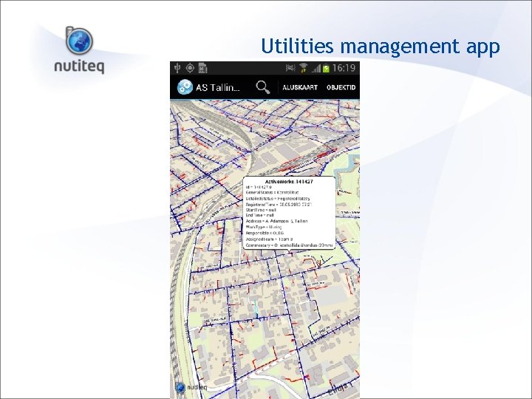Tap the vibrate mode status icon
Screen dimensions: 532x399
coord(290,68)
